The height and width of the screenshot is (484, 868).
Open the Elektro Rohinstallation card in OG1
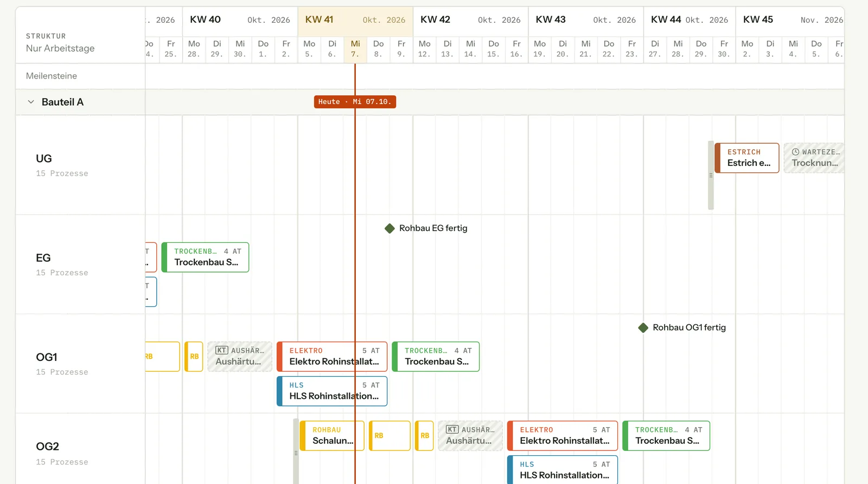(332, 356)
